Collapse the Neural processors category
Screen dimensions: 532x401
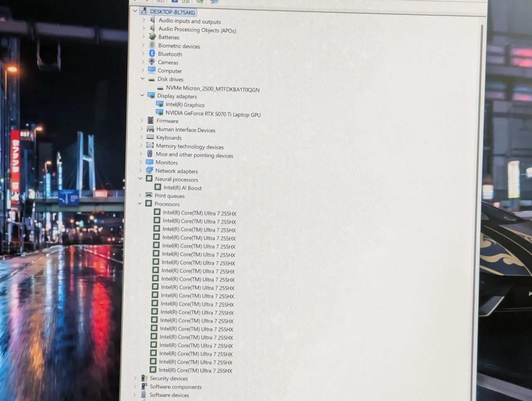pos(140,178)
